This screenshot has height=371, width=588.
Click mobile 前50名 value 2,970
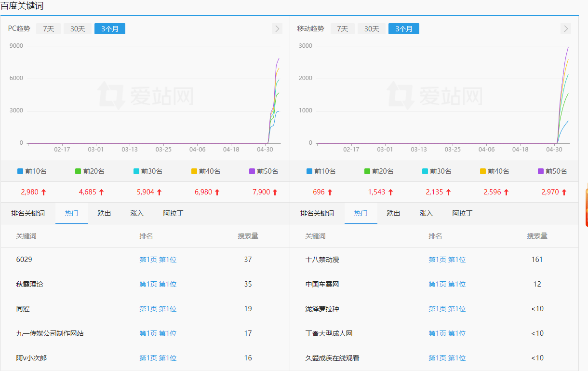coord(550,192)
